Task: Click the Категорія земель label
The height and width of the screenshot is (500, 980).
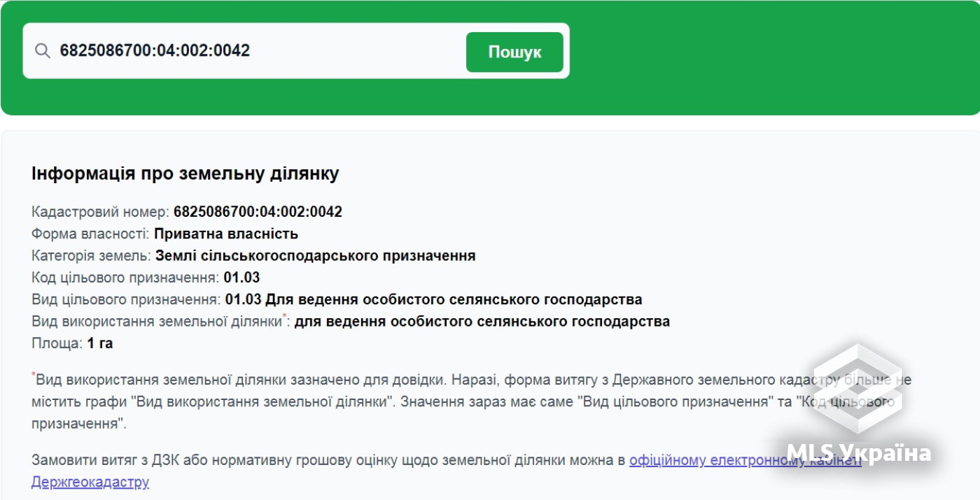Action: [91, 256]
